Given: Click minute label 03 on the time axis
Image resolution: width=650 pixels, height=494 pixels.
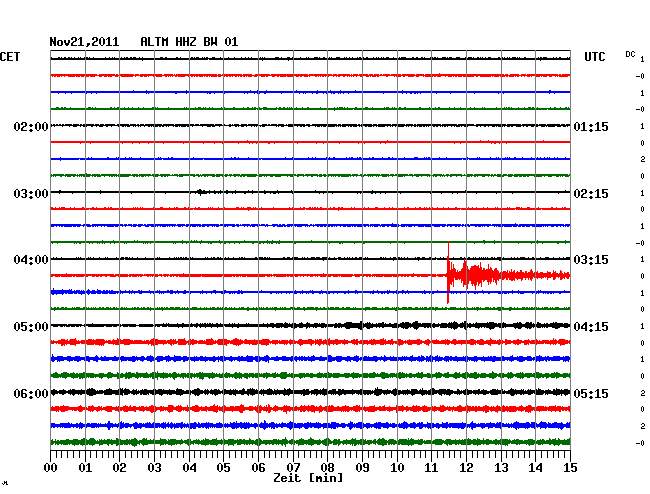Looking at the screenshot, I should [x=154, y=467].
